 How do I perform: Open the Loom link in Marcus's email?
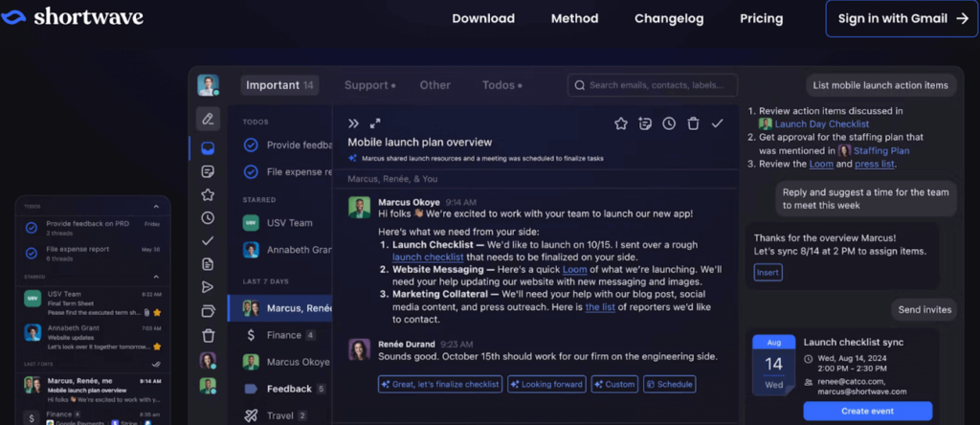[574, 269]
